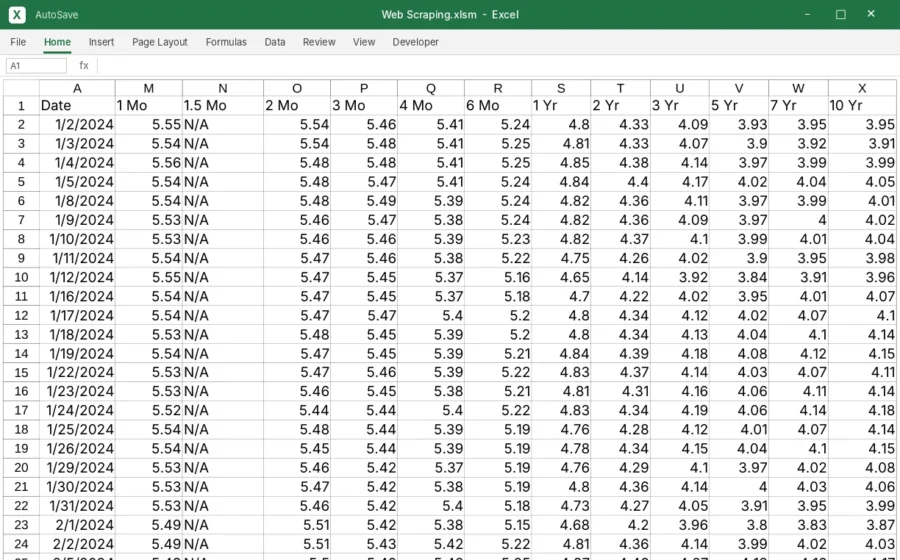Select column O header

click(x=297, y=88)
